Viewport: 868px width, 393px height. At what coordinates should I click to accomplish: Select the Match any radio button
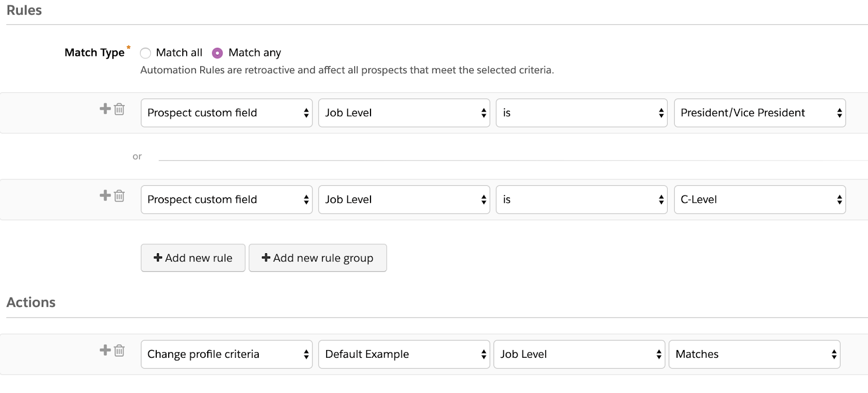(x=218, y=53)
